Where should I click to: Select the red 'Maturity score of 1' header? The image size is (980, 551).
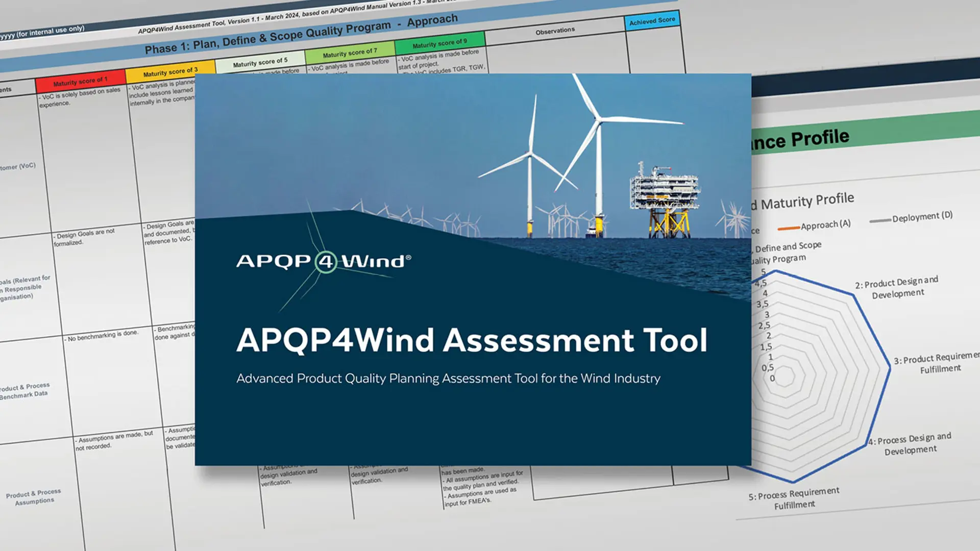coord(80,82)
